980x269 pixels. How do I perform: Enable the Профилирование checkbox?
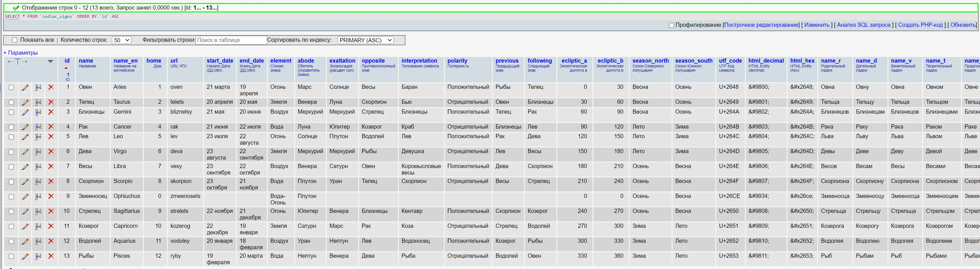coord(671,25)
